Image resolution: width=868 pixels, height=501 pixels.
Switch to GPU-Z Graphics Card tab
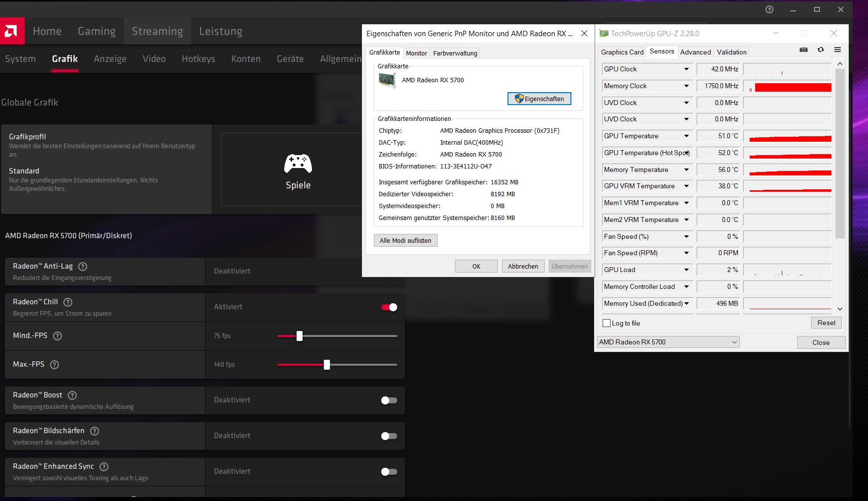(x=622, y=52)
